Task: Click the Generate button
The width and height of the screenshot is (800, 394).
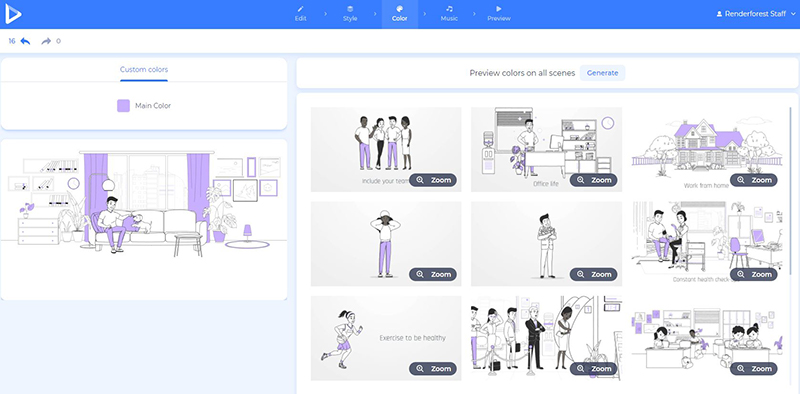Action: 603,73
